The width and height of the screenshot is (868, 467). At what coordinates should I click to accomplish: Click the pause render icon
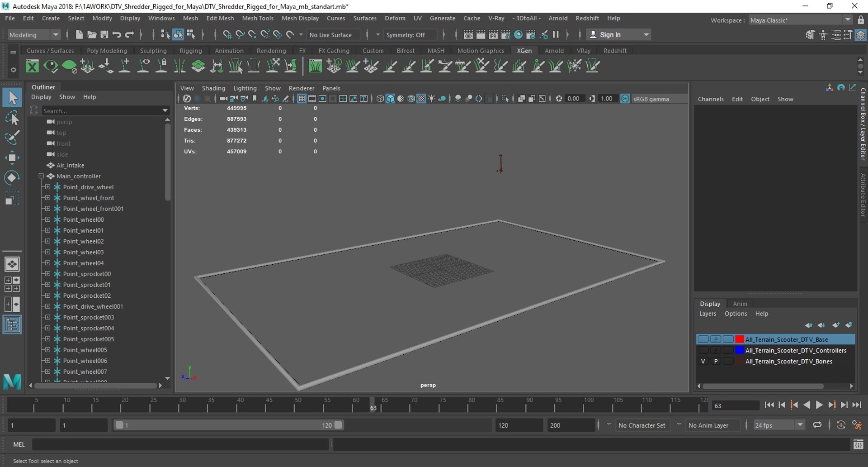pos(556,34)
